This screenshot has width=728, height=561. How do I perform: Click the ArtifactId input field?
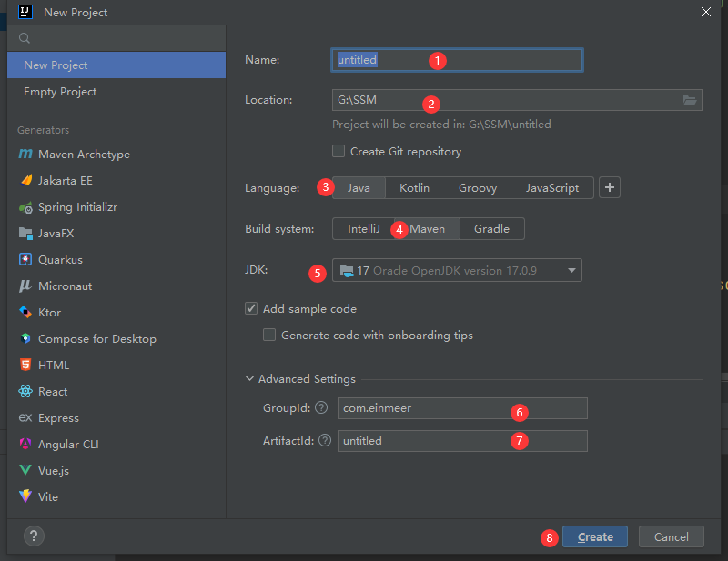point(462,441)
